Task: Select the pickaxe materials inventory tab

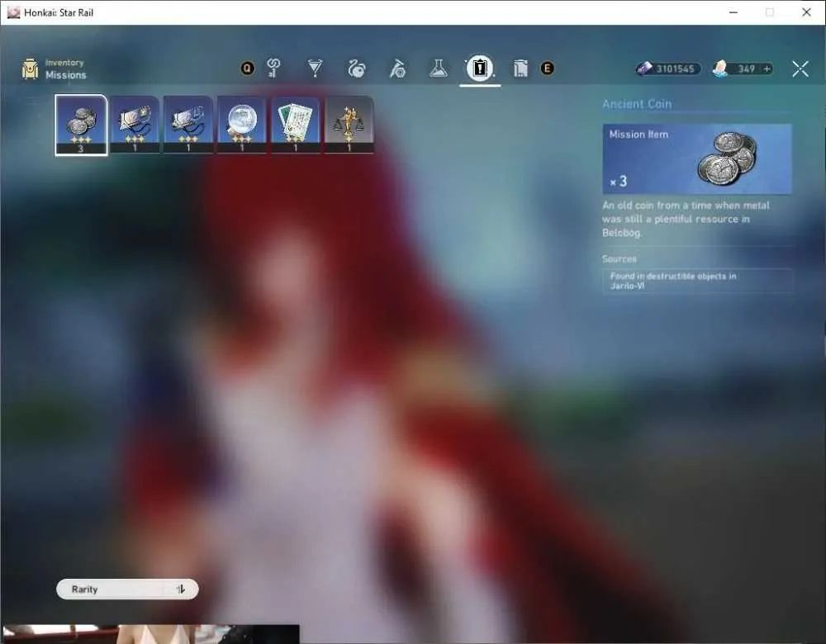Action: coord(397,69)
